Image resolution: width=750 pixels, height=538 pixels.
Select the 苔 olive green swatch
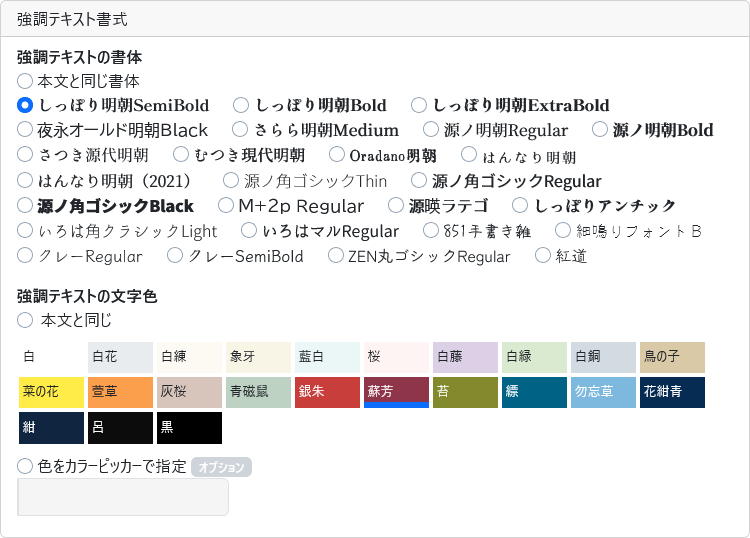[465, 392]
